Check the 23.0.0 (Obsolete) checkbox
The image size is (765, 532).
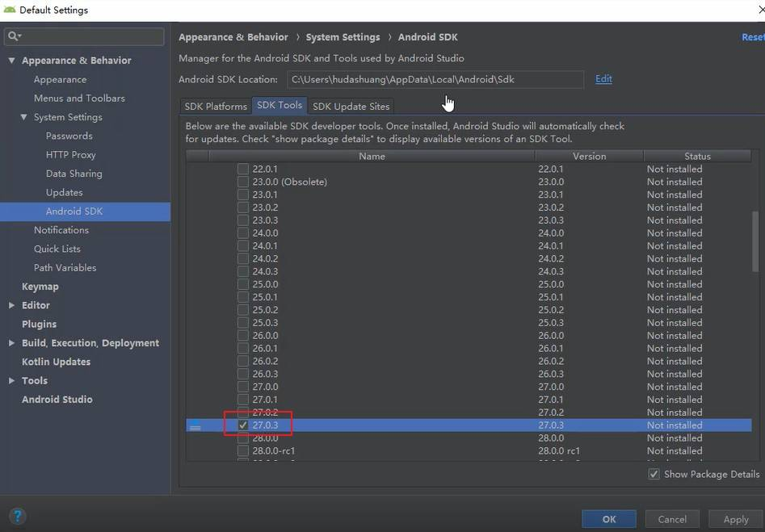click(x=242, y=182)
